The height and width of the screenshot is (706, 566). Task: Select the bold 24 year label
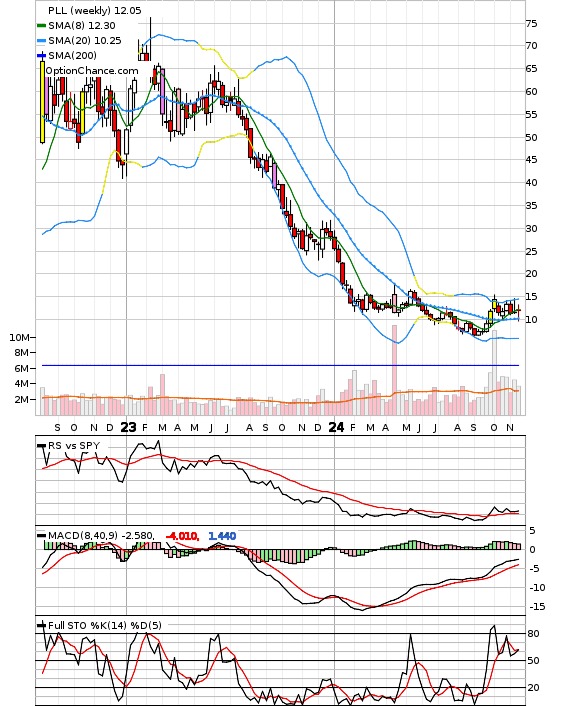336,427
